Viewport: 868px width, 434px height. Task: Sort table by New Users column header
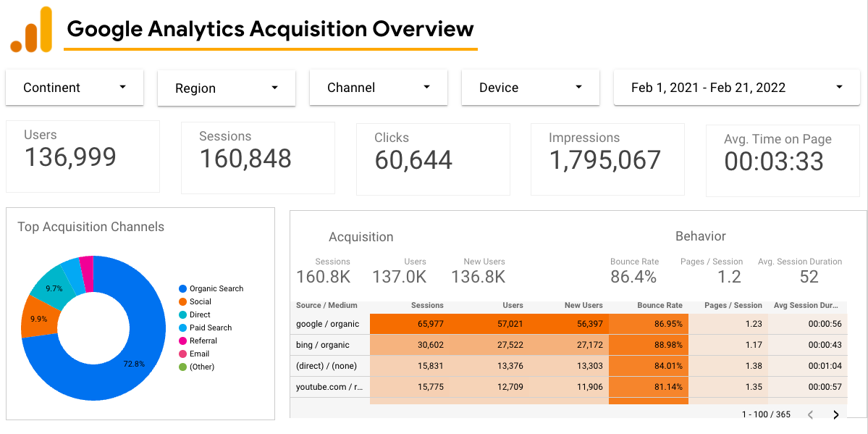583,306
